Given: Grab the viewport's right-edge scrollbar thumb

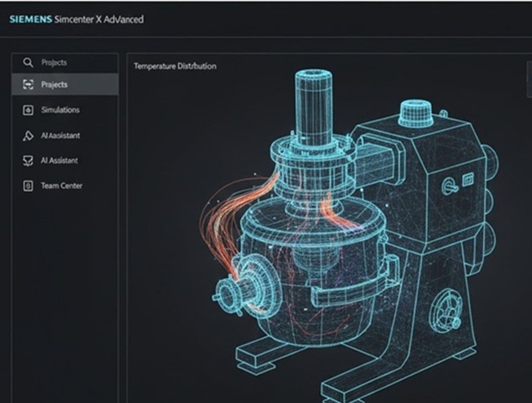Looking at the screenshot, I should point(529,78).
